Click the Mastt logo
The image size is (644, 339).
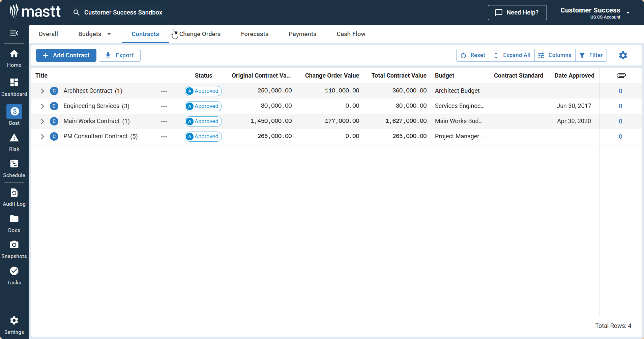pos(35,11)
